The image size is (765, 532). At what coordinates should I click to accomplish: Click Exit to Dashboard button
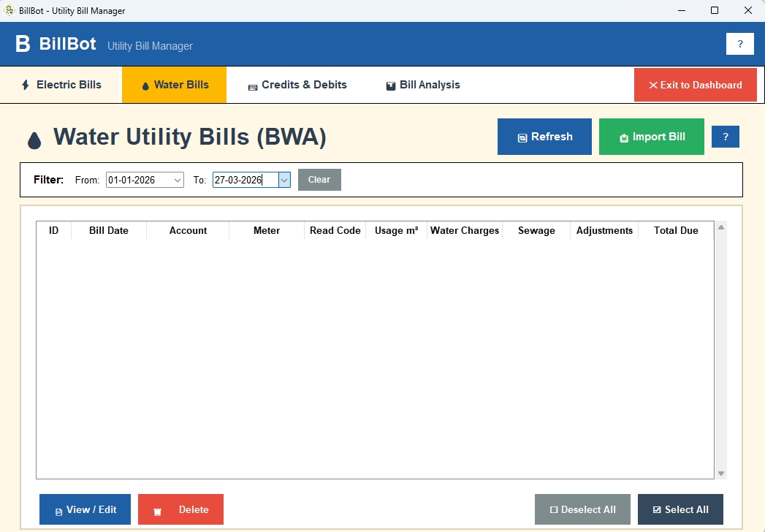click(696, 85)
